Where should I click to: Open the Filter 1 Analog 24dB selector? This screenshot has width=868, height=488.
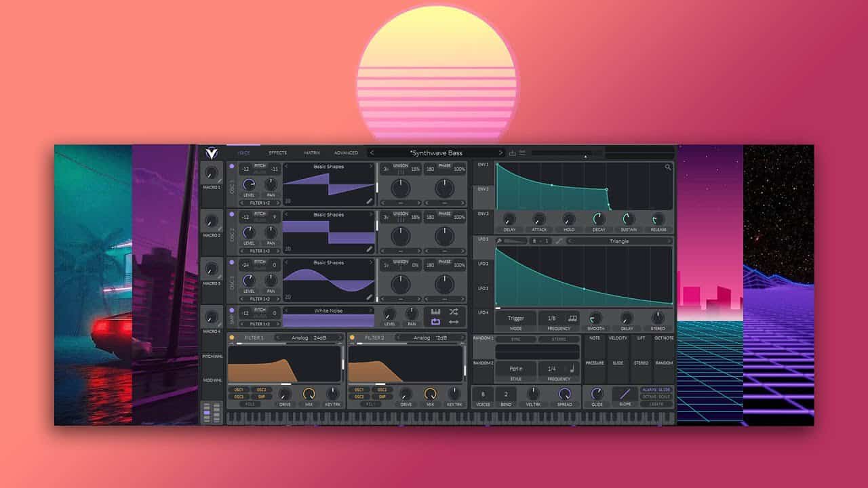tap(309, 337)
